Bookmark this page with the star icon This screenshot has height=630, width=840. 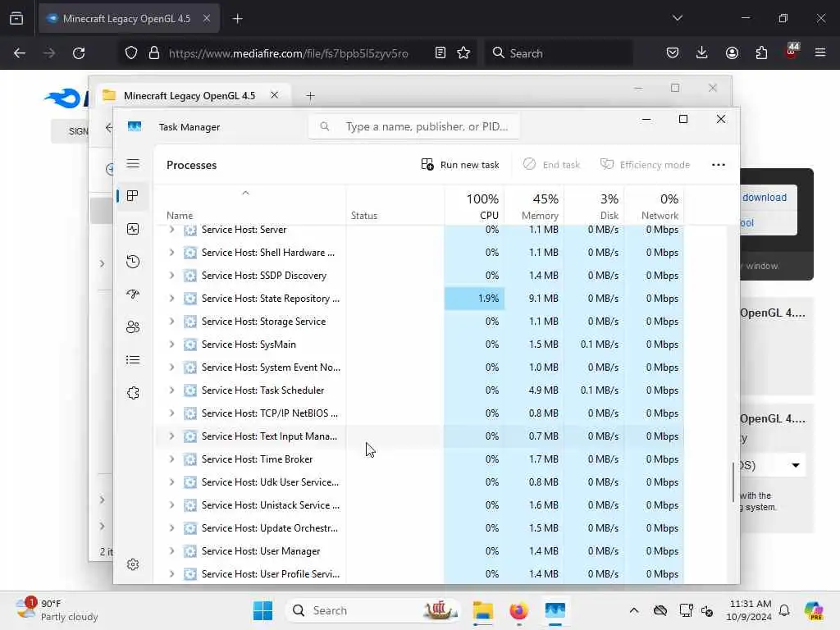[x=463, y=52]
